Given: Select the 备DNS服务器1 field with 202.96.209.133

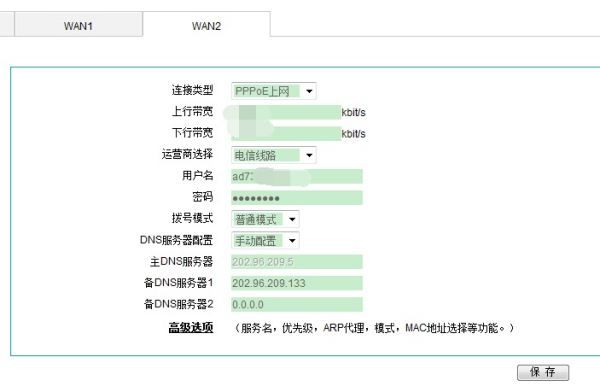Looking at the screenshot, I should coord(297,283).
